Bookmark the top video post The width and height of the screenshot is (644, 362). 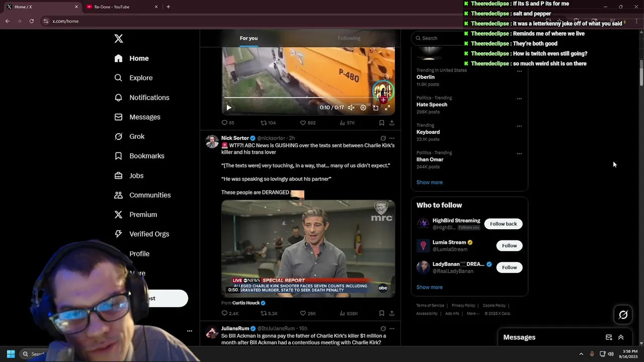(x=381, y=123)
